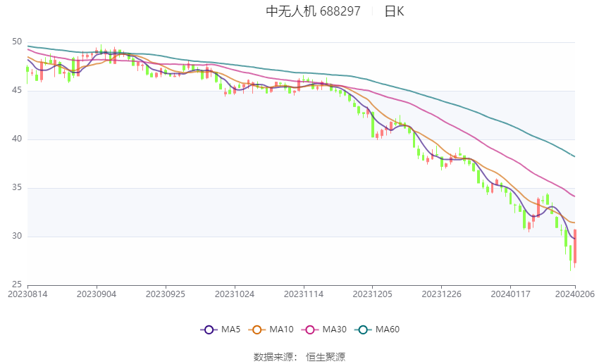Image resolution: width=599 pixels, height=364 pixels.
Task: Click the 45 price axis label
Action: point(17,91)
